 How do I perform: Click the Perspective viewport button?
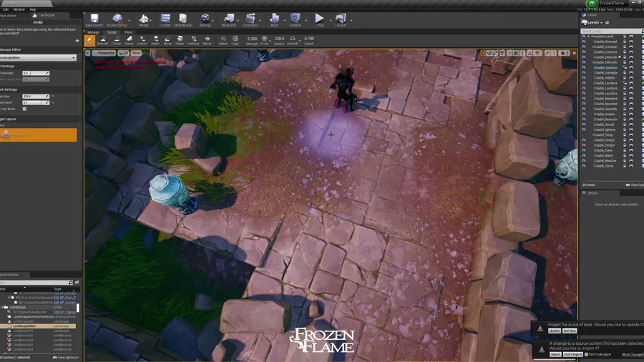(104, 53)
